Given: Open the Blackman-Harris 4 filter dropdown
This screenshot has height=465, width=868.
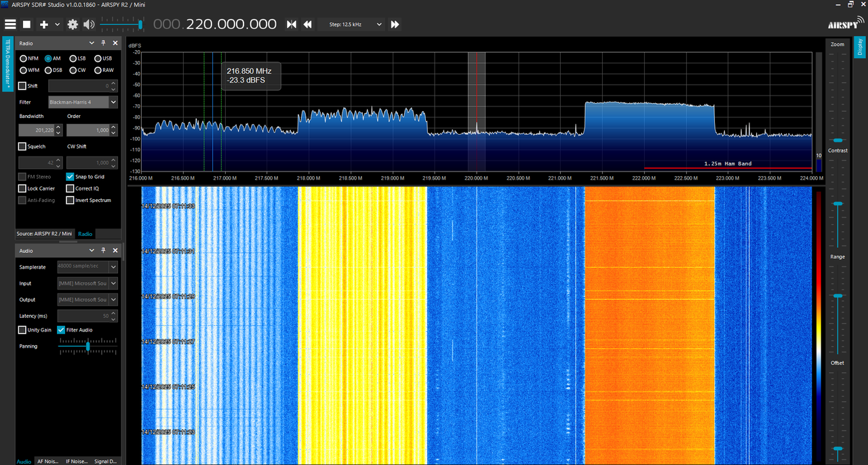Looking at the screenshot, I should click(83, 102).
